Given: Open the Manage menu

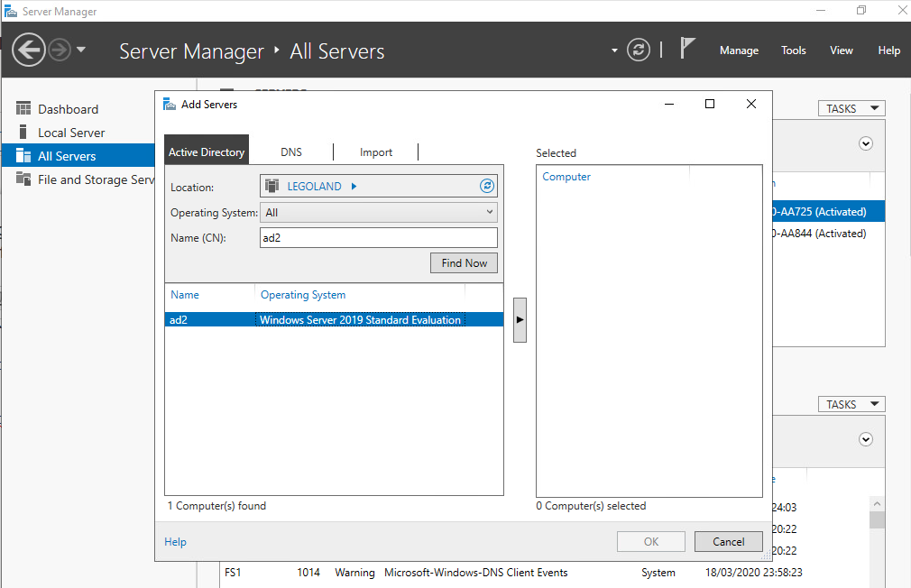Looking at the screenshot, I should click(x=739, y=51).
